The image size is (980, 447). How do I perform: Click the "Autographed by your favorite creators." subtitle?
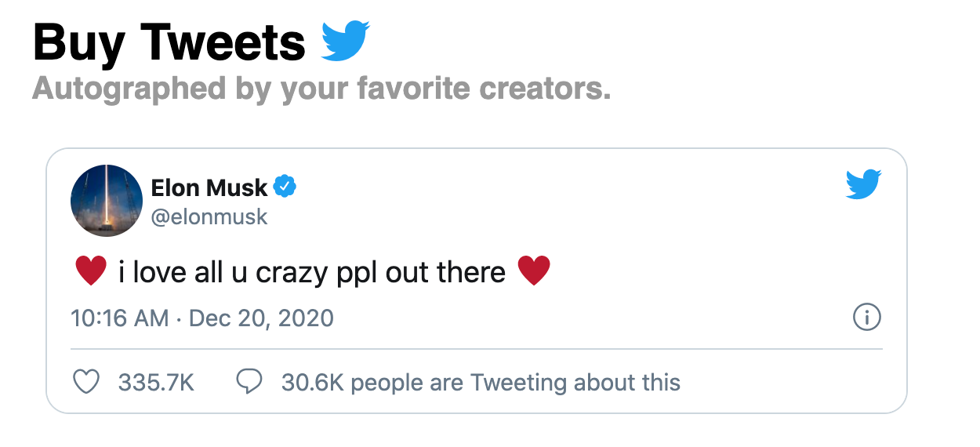tap(321, 89)
